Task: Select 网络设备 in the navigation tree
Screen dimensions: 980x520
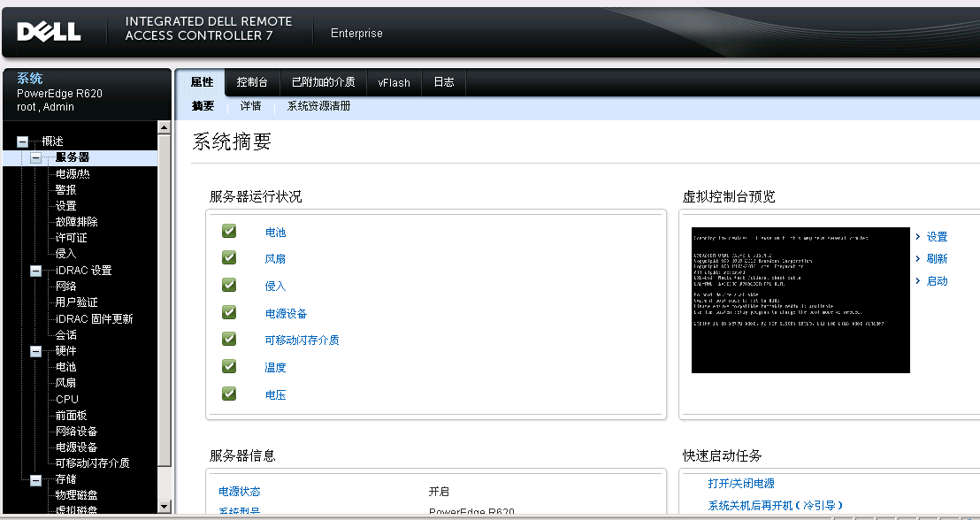Action: (x=76, y=432)
